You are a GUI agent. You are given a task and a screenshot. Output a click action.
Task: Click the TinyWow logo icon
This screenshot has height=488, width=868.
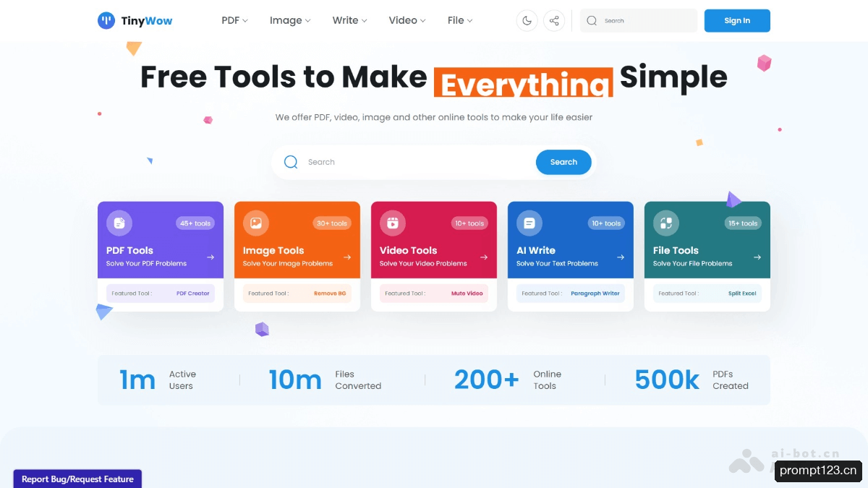pos(106,20)
